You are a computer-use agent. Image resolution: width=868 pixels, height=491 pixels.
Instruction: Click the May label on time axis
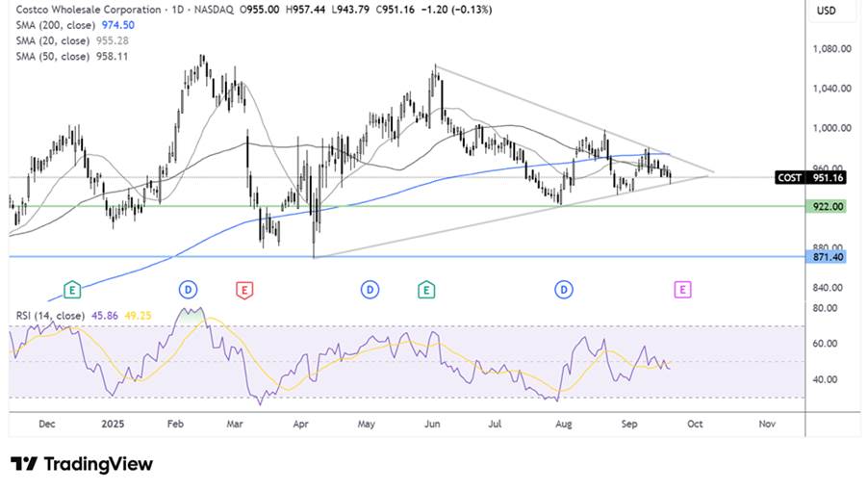click(366, 424)
